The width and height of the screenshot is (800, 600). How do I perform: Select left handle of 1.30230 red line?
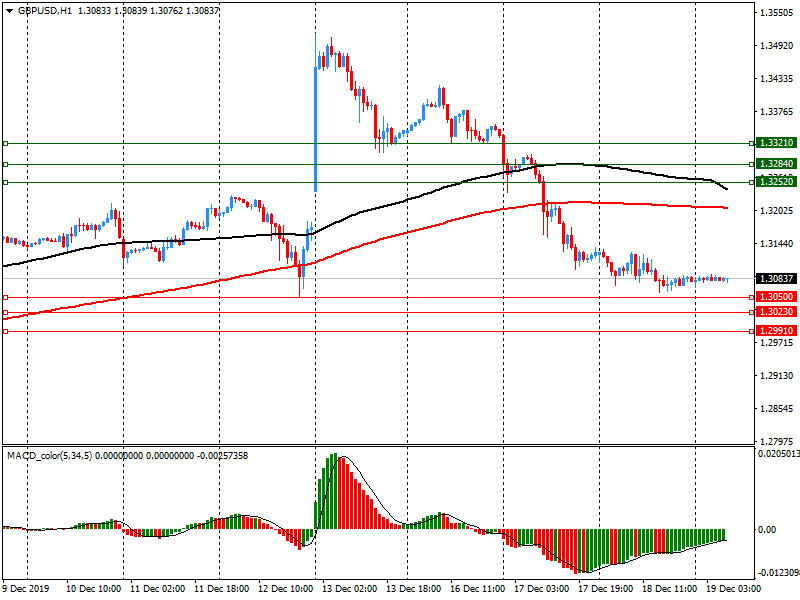click(x=5, y=313)
